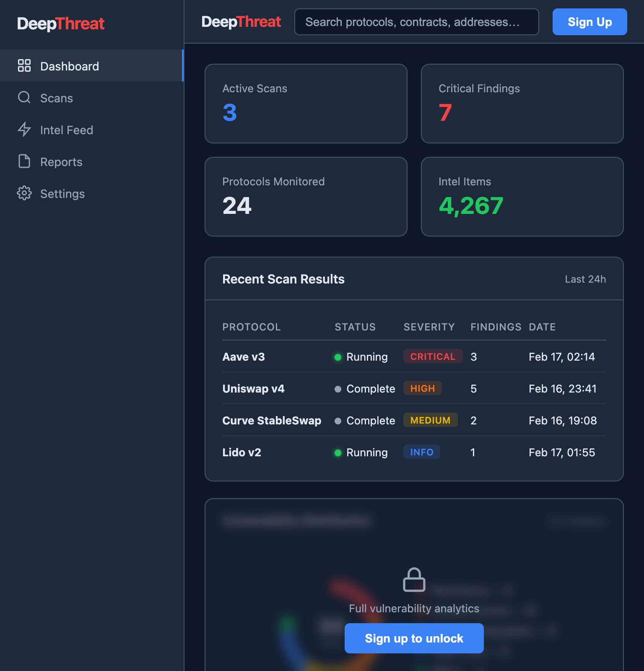Viewport: 644px width, 671px height.
Task: Click the Scans magnifier icon
Action: (24, 98)
